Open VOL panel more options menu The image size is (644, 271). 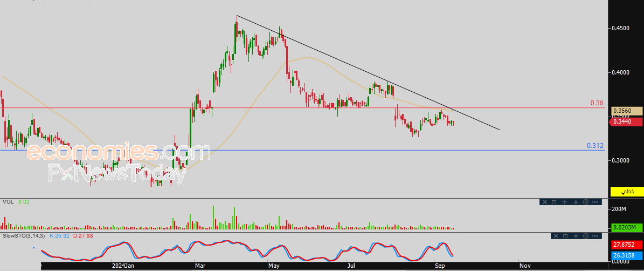point(595,202)
